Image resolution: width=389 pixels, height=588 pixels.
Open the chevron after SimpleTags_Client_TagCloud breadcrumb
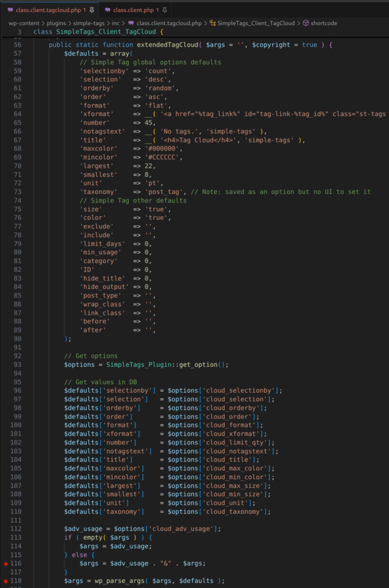299,24
